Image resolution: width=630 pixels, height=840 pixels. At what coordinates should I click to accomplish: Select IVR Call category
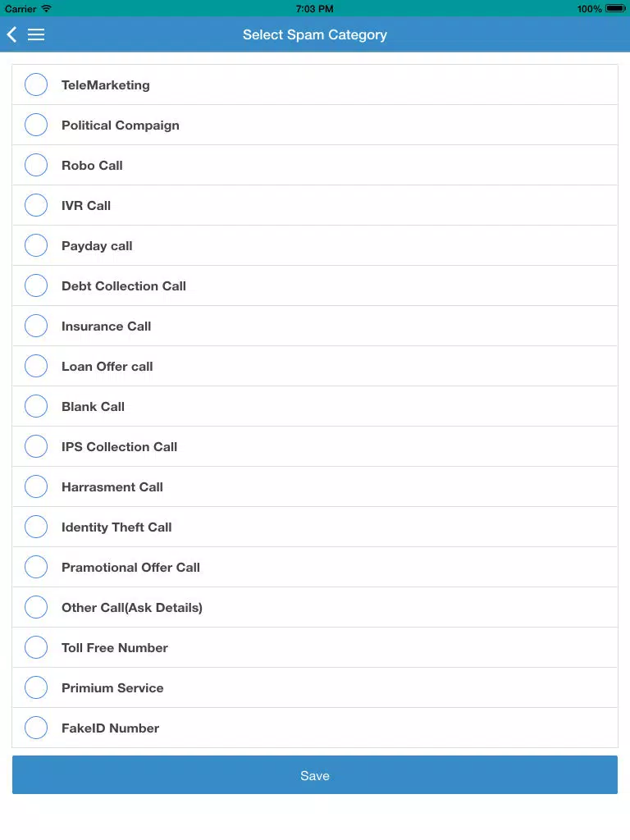[x=315, y=205]
